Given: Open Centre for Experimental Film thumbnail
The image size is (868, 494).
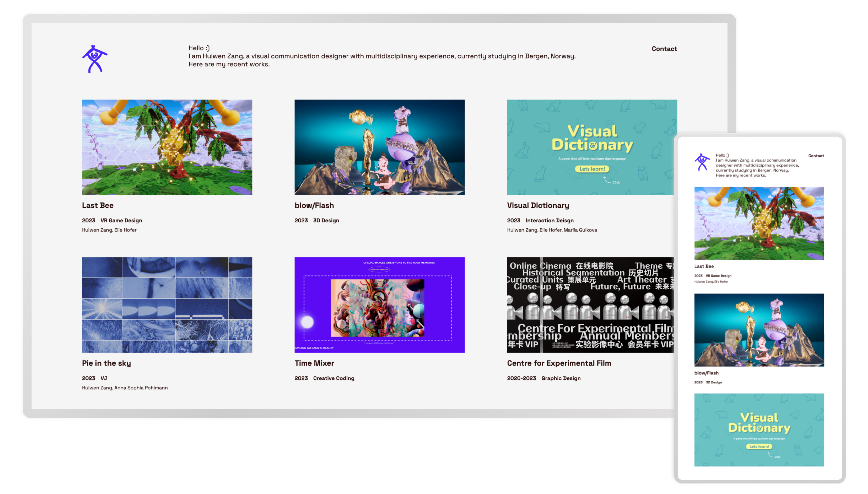Looking at the screenshot, I should (x=590, y=305).
